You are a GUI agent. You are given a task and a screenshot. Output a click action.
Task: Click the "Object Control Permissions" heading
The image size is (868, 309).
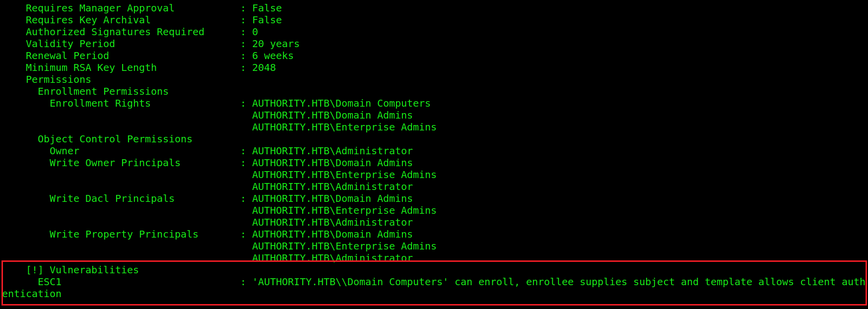coord(115,139)
